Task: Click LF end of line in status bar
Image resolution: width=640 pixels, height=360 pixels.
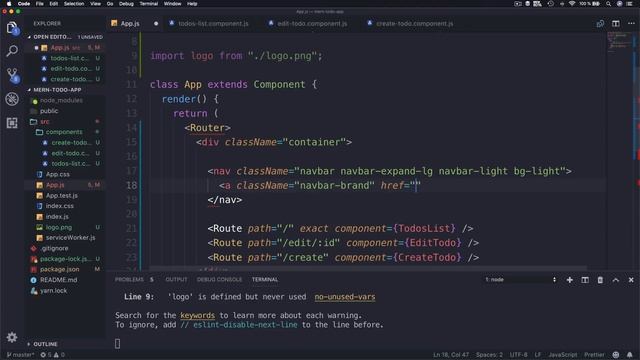Action: click(x=538, y=355)
